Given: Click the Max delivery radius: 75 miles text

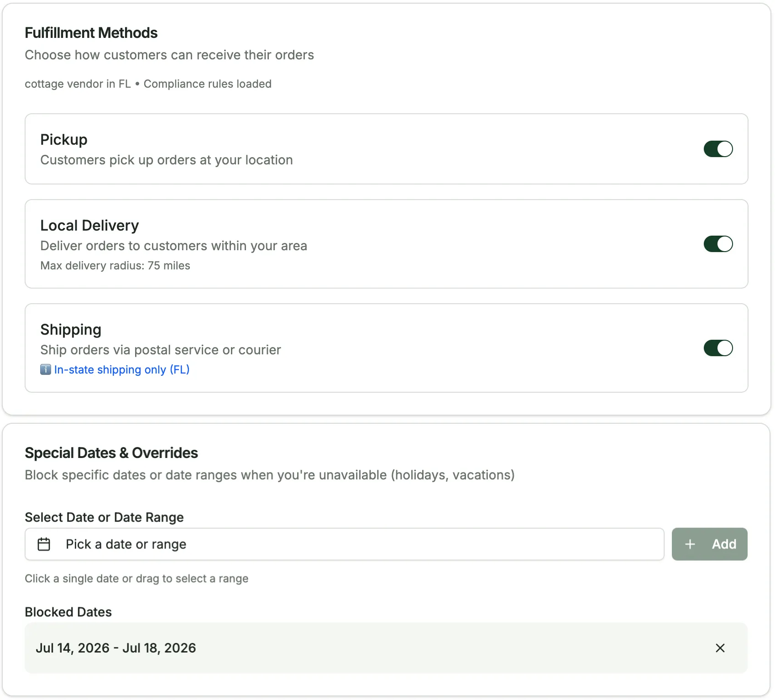Looking at the screenshot, I should click(115, 266).
